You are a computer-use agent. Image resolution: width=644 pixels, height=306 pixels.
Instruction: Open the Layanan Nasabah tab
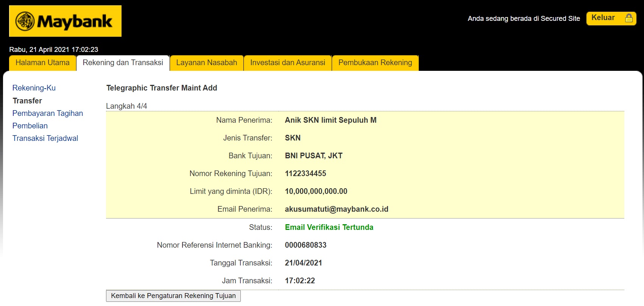[x=207, y=63]
